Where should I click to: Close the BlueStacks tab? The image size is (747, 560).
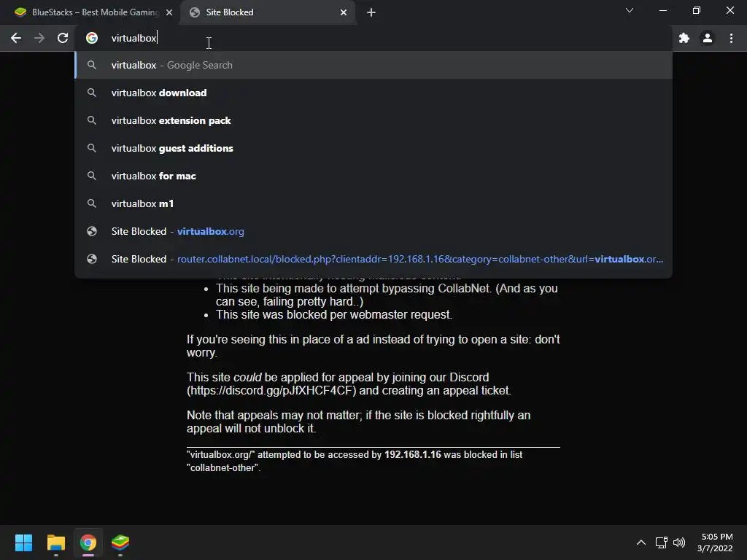(x=169, y=12)
